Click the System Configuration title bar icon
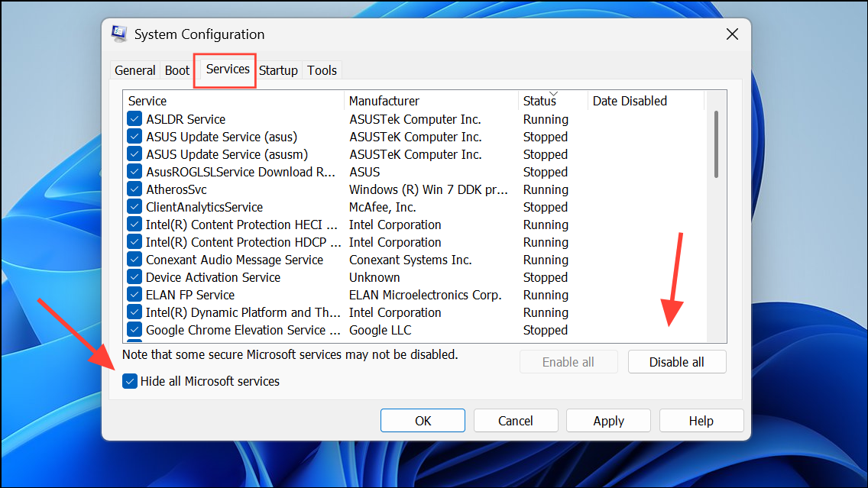Viewport: 868px width, 488px height. click(119, 34)
